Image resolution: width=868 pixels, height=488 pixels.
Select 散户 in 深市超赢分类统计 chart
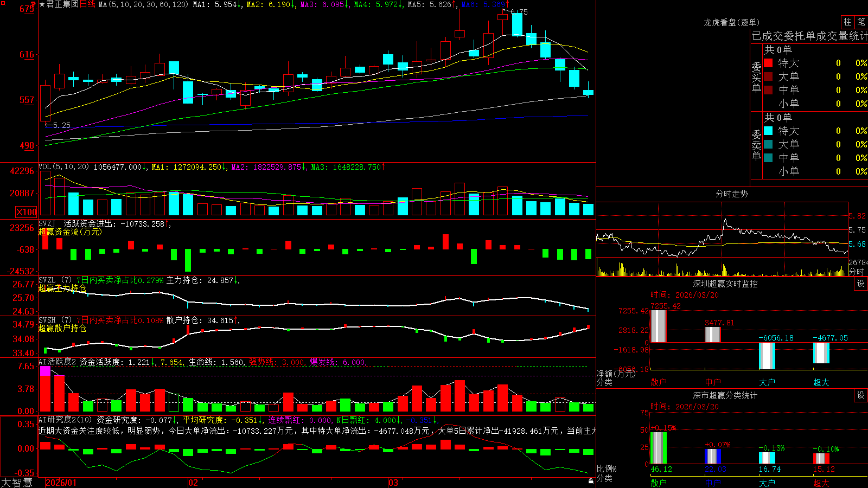[659, 483]
